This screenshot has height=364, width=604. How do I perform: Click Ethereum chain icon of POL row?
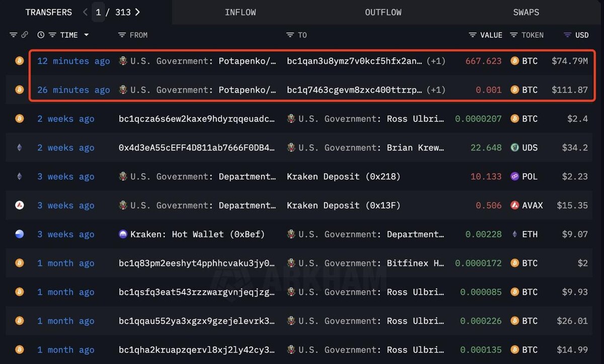point(20,176)
